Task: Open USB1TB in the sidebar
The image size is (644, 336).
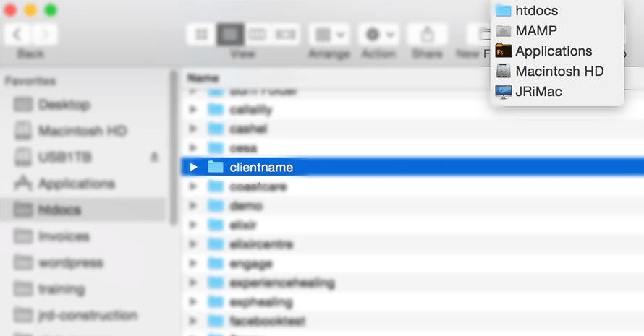Action: tap(64, 157)
